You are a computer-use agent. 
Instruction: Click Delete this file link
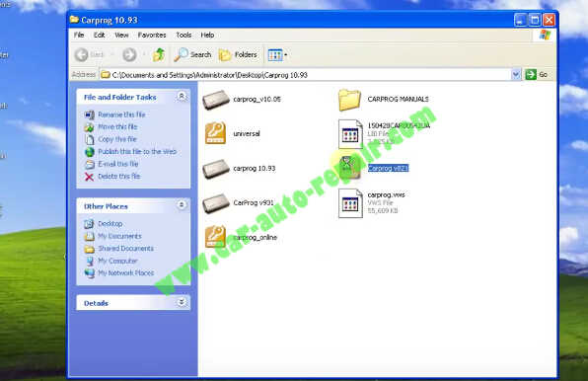118,177
